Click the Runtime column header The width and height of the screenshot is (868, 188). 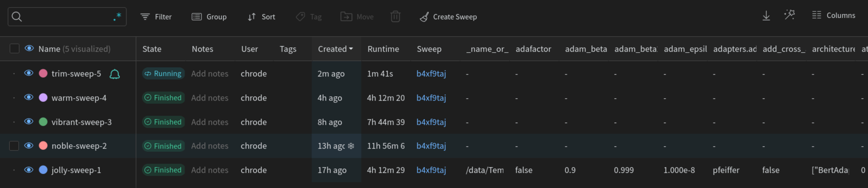383,49
